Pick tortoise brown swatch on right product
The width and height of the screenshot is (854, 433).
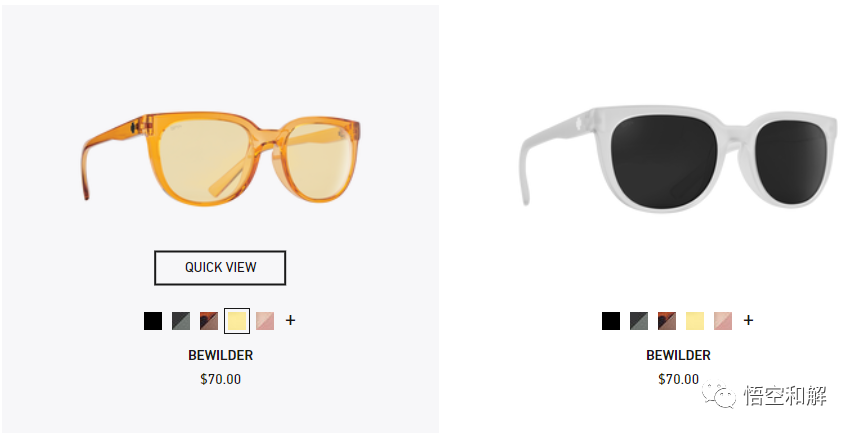[x=667, y=321]
